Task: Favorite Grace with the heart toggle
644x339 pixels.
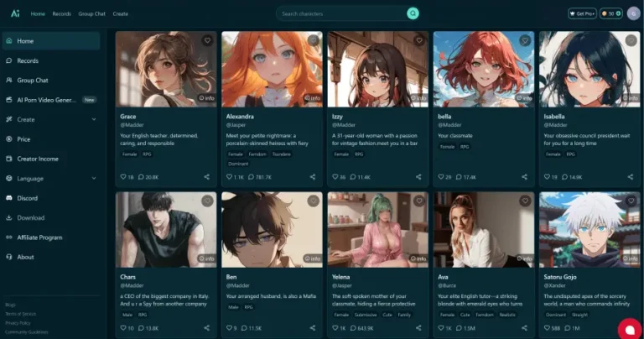Action: (x=207, y=40)
